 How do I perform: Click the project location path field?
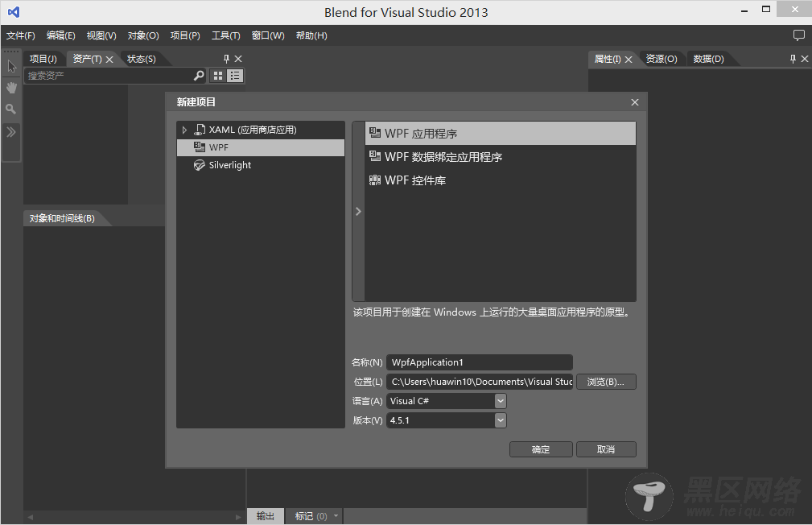pos(480,382)
